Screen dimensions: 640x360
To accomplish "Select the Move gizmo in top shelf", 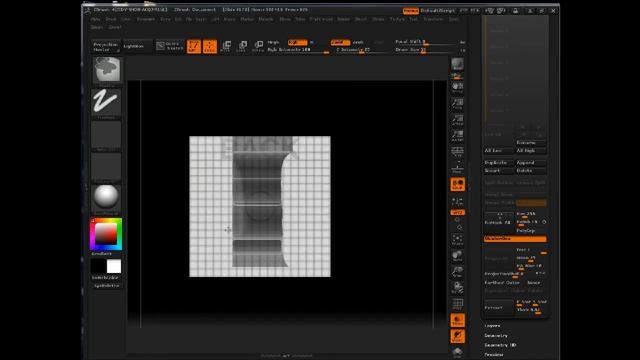I will (x=226, y=46).
